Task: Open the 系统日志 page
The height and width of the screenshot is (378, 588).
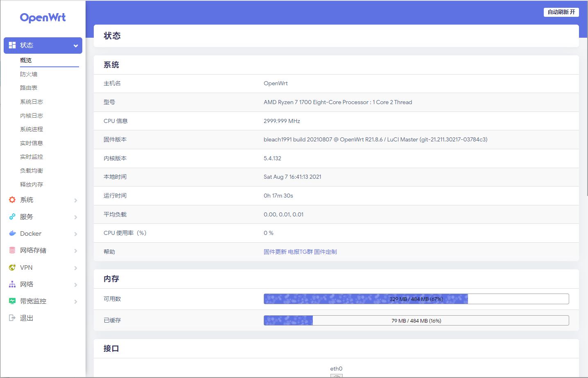Action: click(32, 102)
